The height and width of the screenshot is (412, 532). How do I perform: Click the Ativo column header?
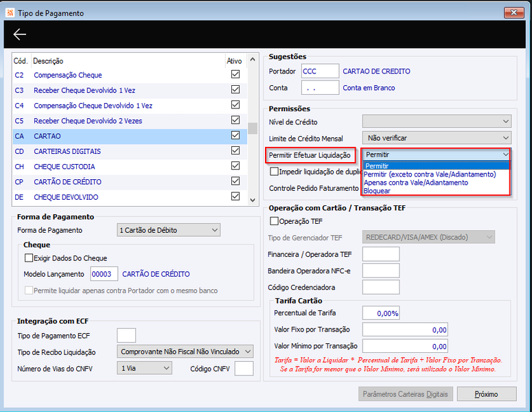pyautogui.click(x=234, y=61)
